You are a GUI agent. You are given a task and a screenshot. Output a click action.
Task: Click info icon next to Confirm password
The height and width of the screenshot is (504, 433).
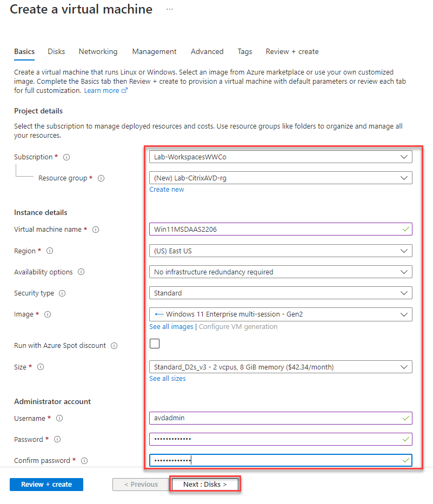84,461
